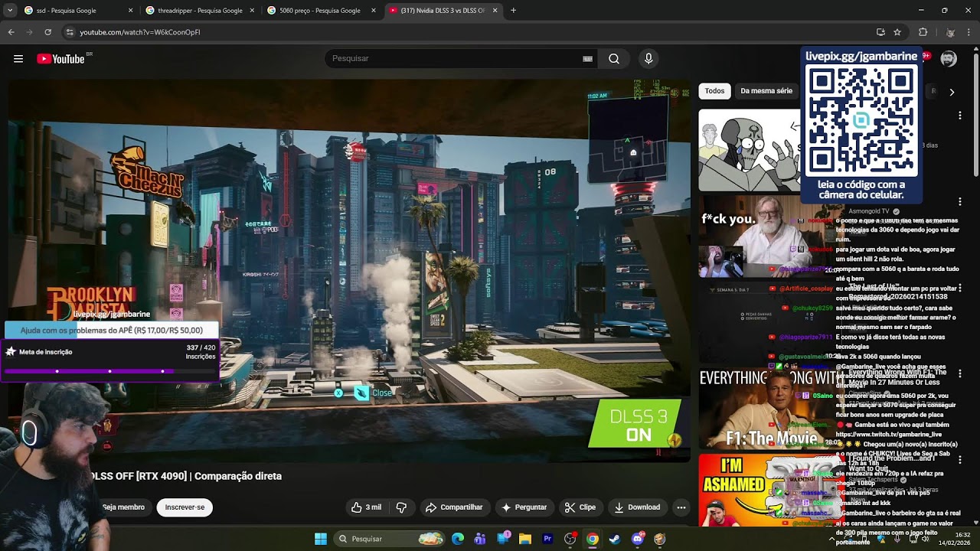Close the Nvidia DLSS 3 YouTube tab
Screen dimensions: 980x551
[x=495, y=11]
